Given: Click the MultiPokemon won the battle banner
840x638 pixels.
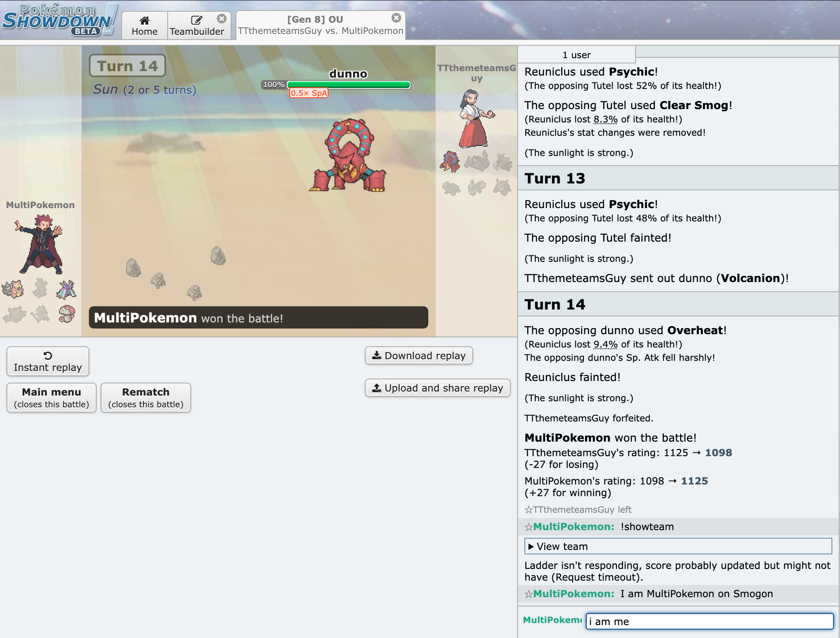Looking at the screenshot, I should click(258, 318).
